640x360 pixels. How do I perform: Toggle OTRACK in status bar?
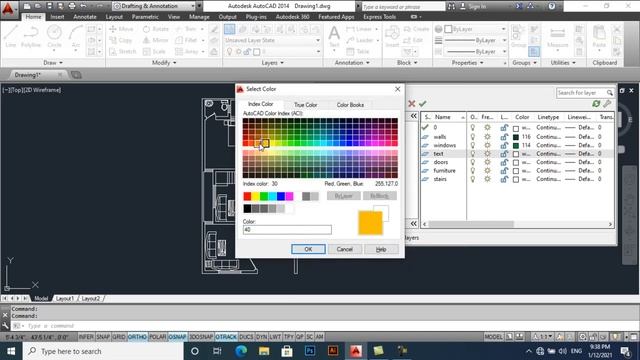point(226,337)
